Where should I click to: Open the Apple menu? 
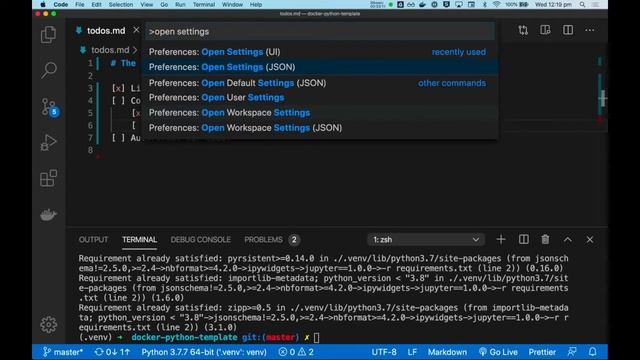pyautogui.click(x=42, y=4)
